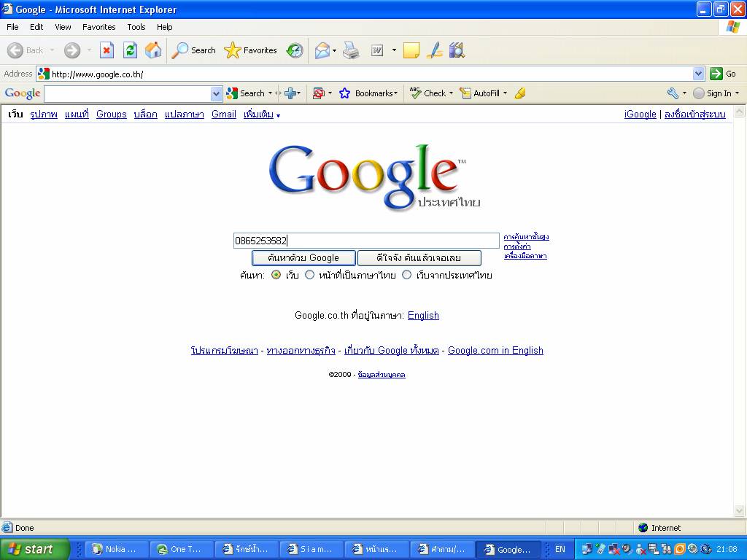747x560 pixels.
Task: Open Google.com in English link
Action: [495, 351]
